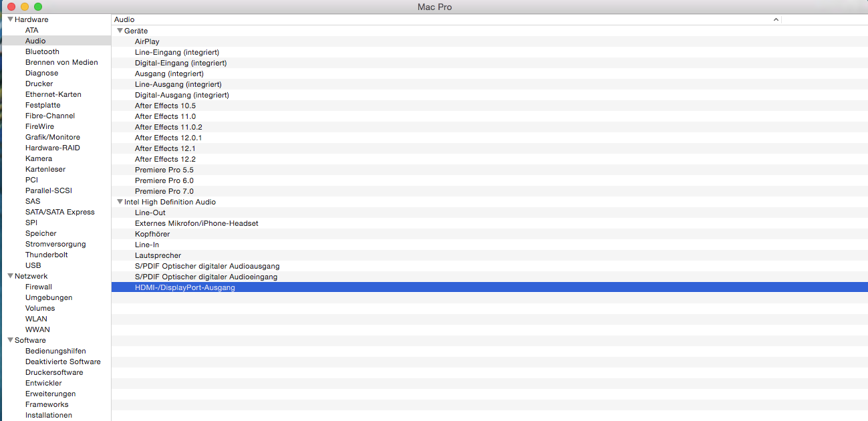Viewport: 868px width, 421px height.
Task: Collapse the Hardware section triangle
Action: [11, 19]
